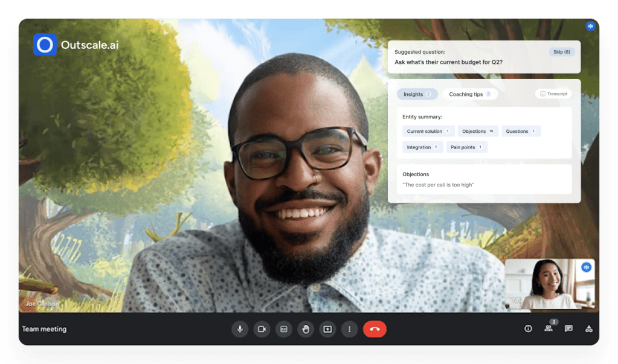
Task: Raise hand in meeting
Action: (306, 329)
